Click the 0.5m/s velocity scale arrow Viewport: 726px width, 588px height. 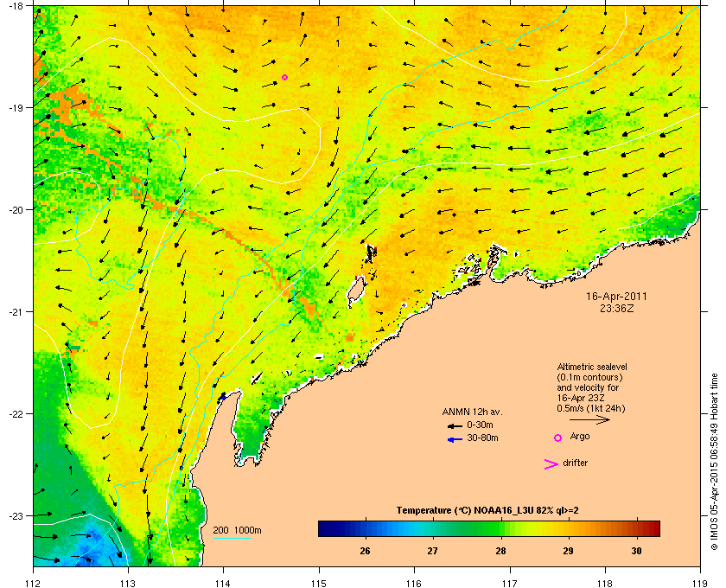pyautogui.click(x=589, y=419)
